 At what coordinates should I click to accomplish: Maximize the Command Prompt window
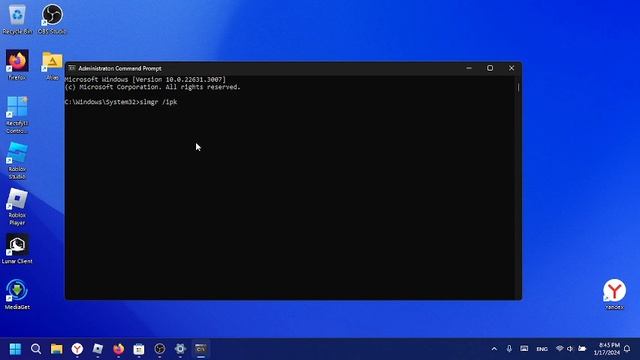(x=490, y=68)
